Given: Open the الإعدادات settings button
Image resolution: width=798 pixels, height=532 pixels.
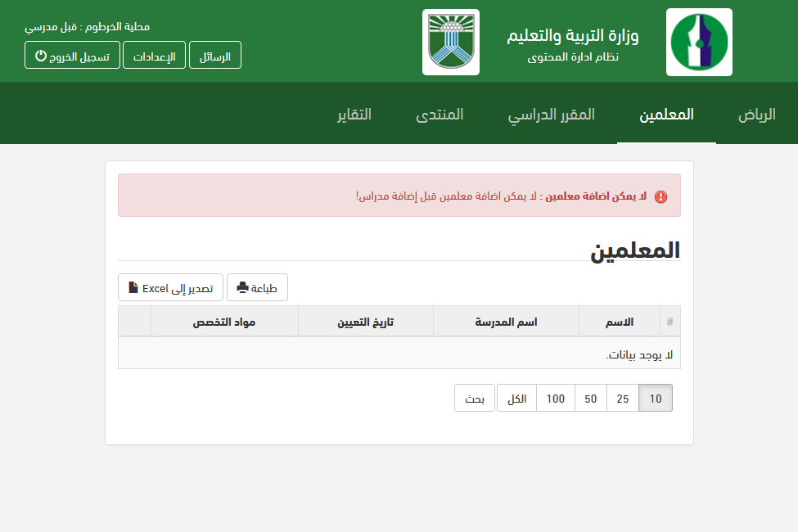Looking at the screenshot, I should 154,55.
